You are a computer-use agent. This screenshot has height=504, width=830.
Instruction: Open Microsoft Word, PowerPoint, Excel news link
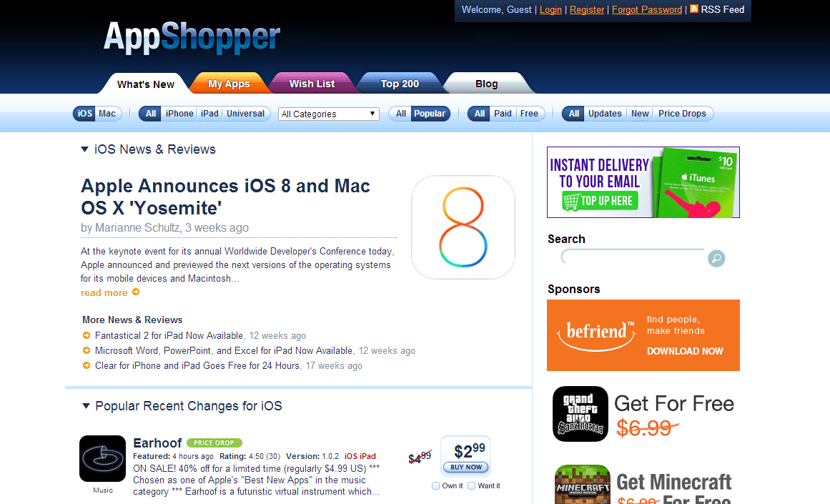(x=224, y=350)
